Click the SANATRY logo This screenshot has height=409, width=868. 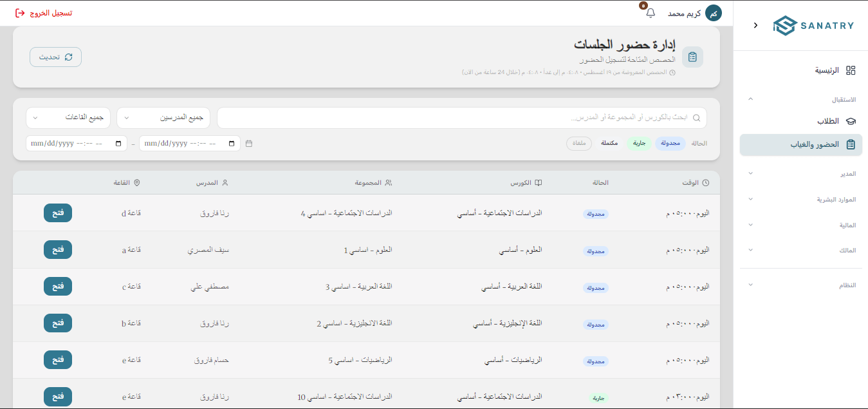813,25
